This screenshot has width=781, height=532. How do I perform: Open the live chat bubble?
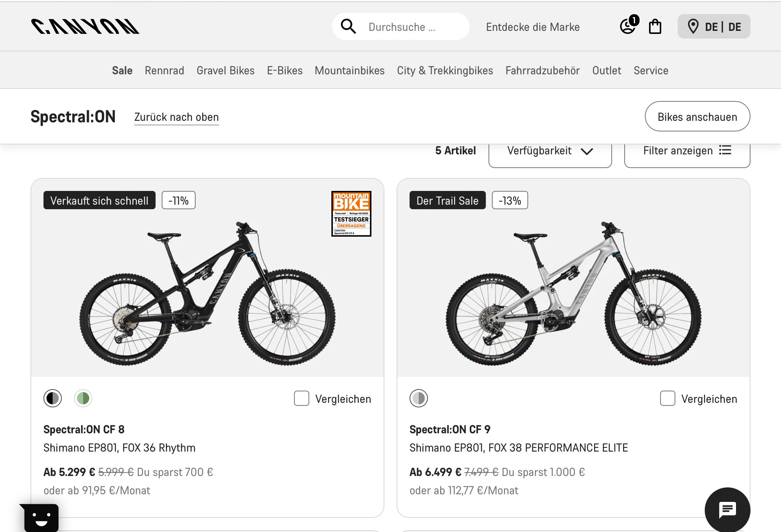point(727,510)
